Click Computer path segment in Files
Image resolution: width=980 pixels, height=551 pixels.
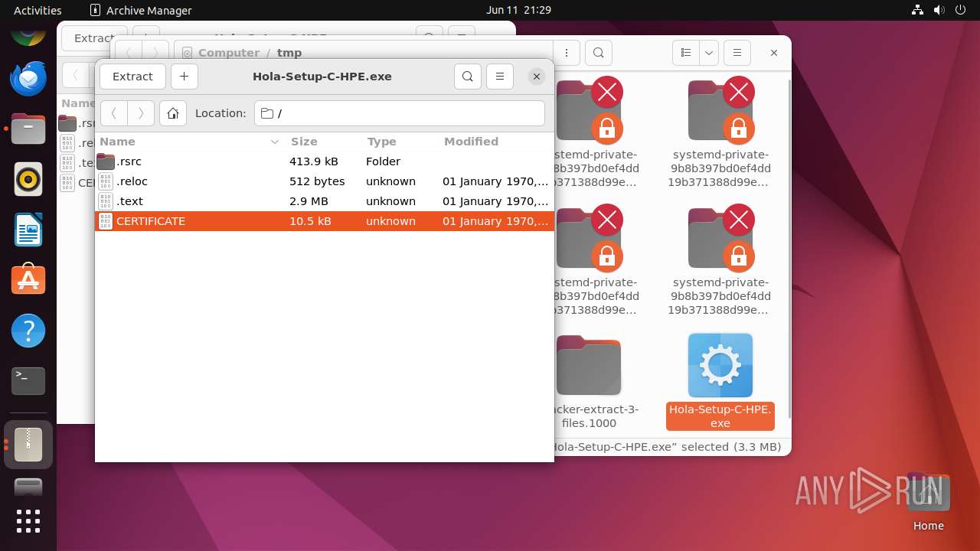[x=229, y=53]
